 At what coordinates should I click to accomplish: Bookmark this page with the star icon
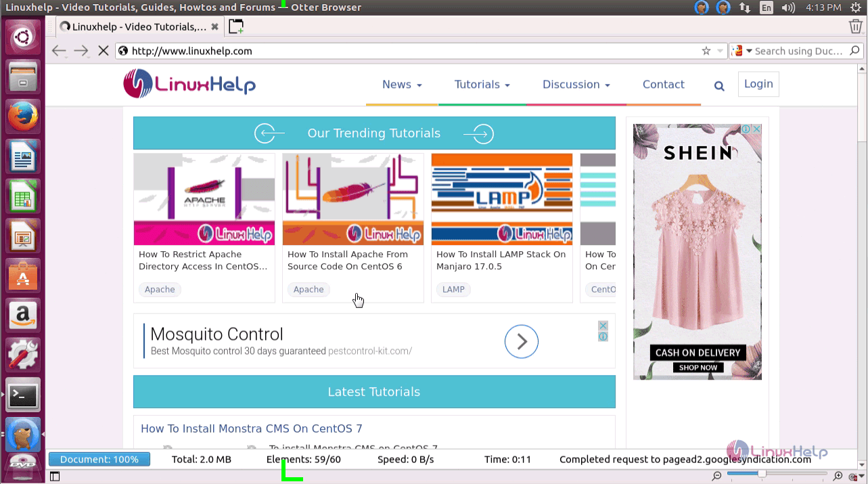click(706, 51)
